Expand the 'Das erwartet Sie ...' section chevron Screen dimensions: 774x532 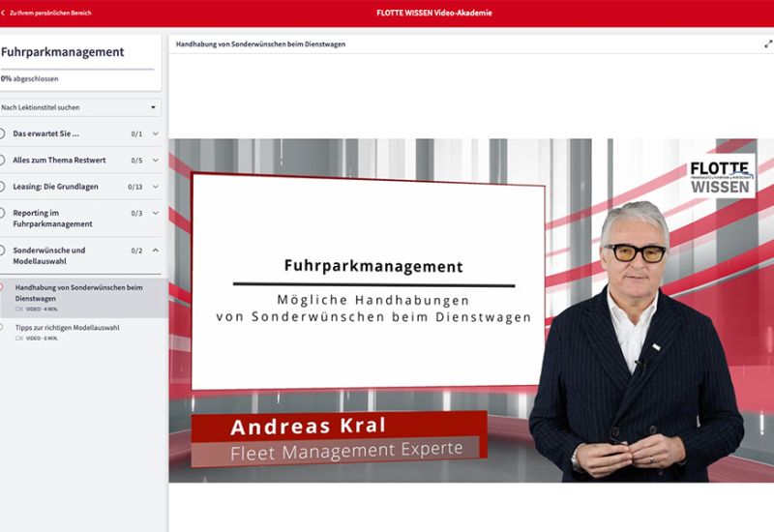point(156,133)
